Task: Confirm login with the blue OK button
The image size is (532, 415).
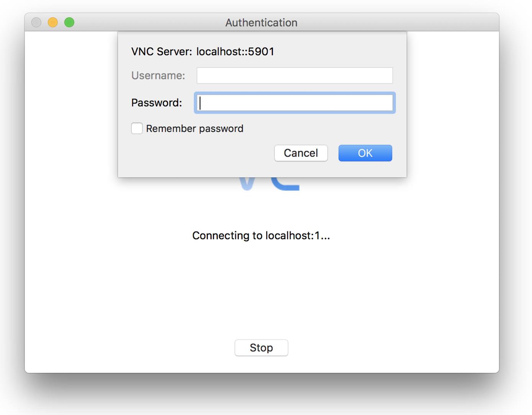Action: click(x=365, y=153)
